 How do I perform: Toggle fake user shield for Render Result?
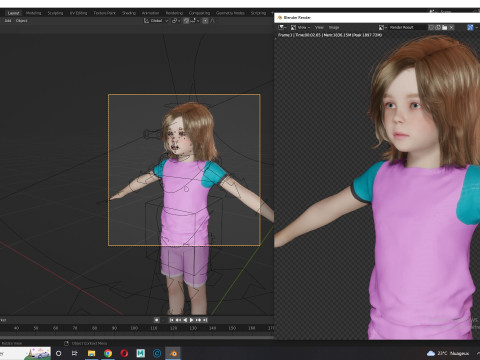tap(431, 27)
